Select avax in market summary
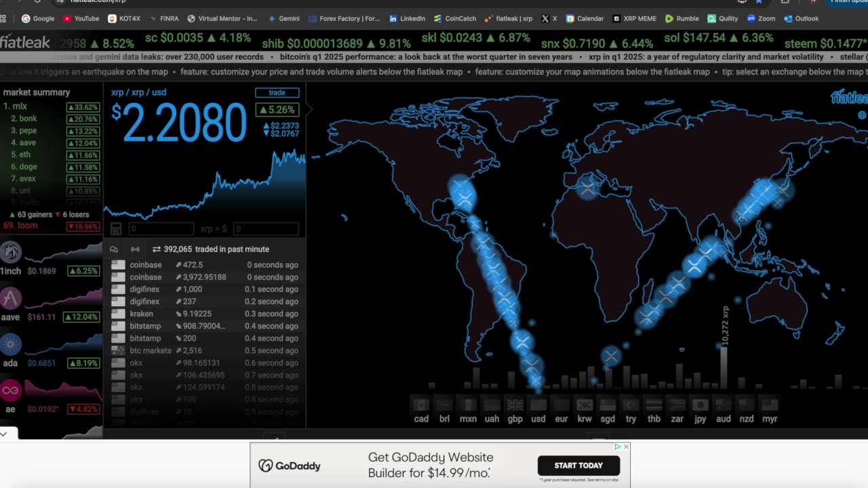The height and width of the screenshot is (488, 868). 52,179
